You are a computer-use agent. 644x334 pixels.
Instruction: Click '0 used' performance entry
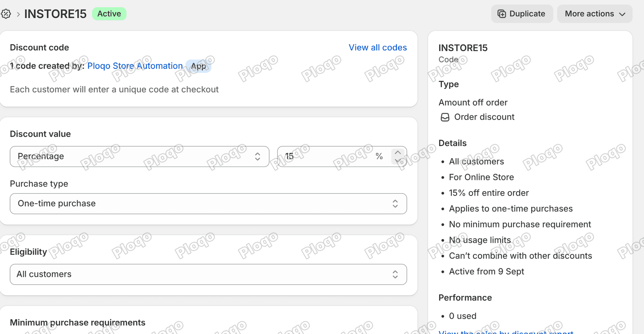(x=462, y=316)
